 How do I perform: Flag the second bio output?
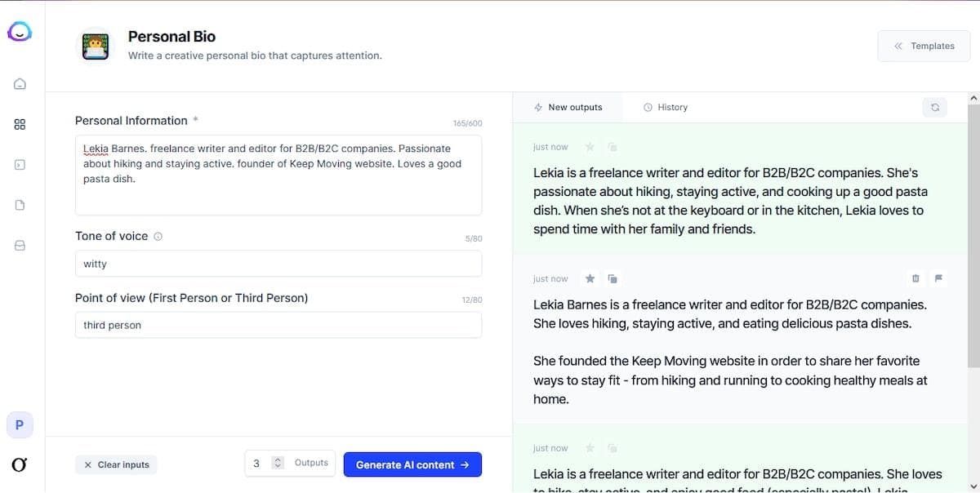click(x=938, y=278)
